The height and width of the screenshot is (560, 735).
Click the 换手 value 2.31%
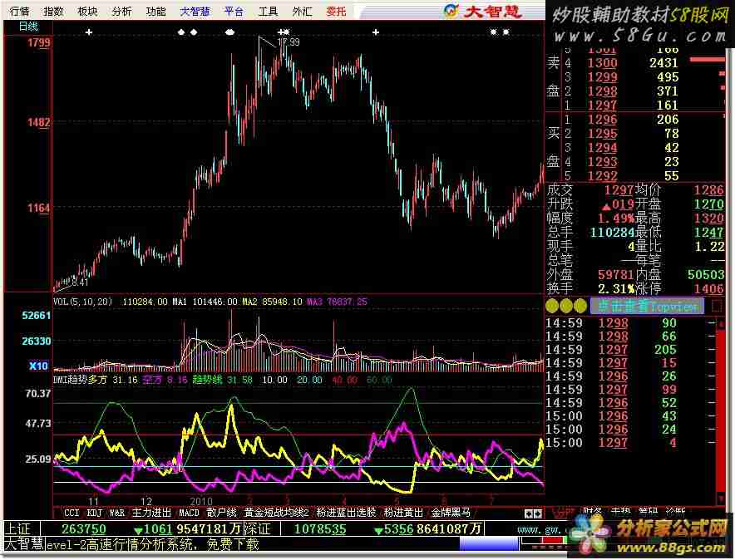coord(616,288)
